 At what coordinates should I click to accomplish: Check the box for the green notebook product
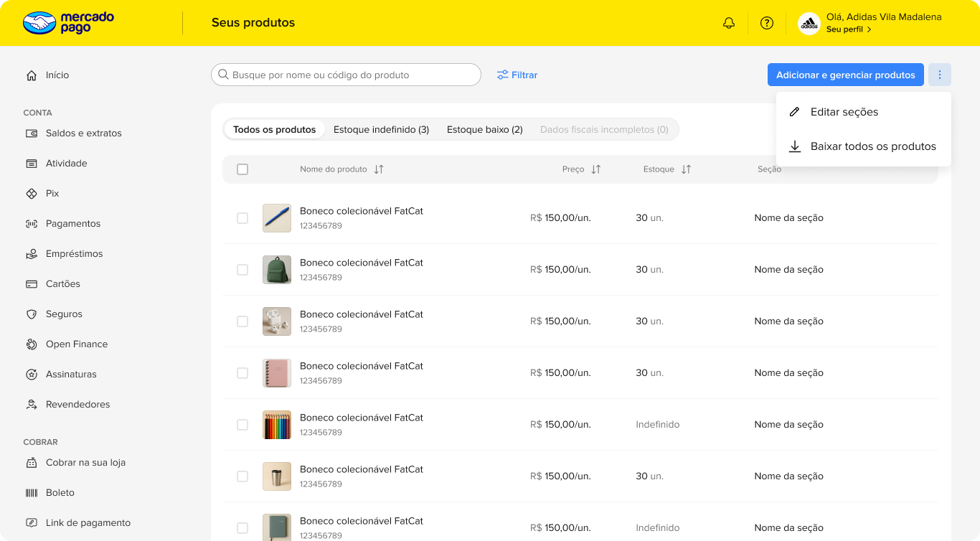242,528
